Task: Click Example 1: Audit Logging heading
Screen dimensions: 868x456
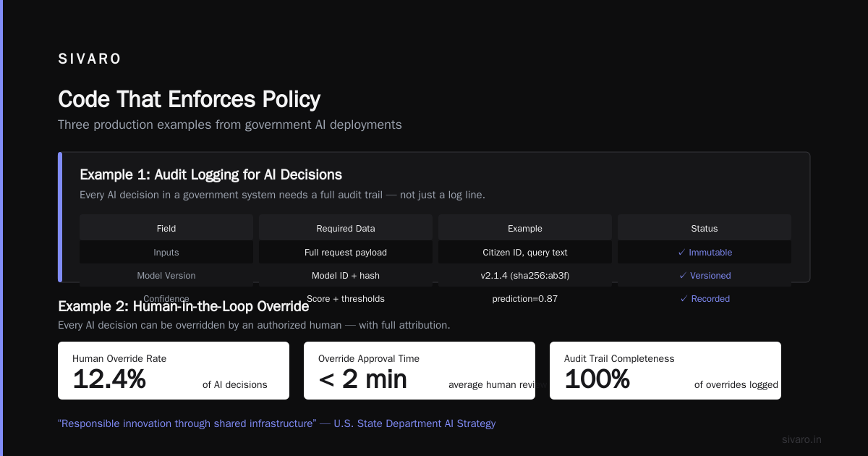Action: pyautogui.click(x=210, y=174)
